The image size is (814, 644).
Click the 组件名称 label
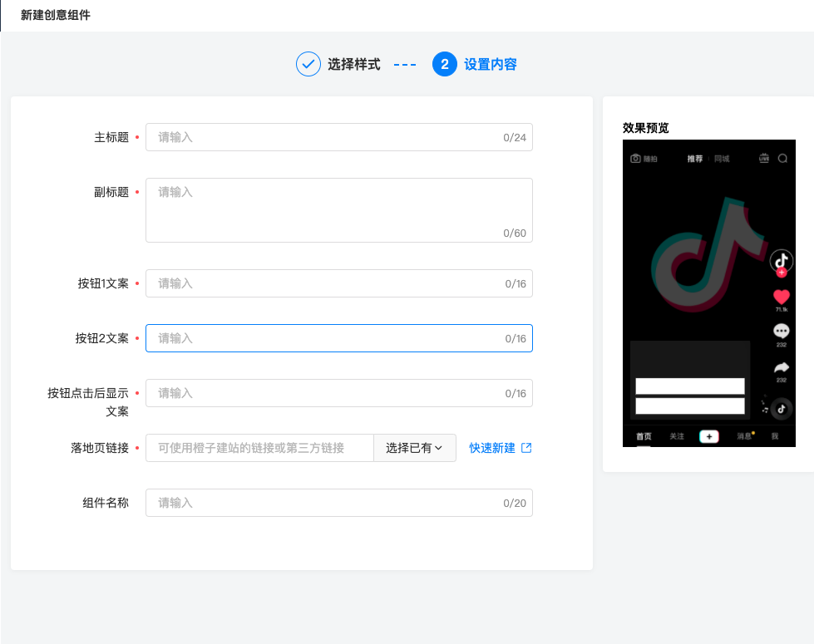coord(106,503)
